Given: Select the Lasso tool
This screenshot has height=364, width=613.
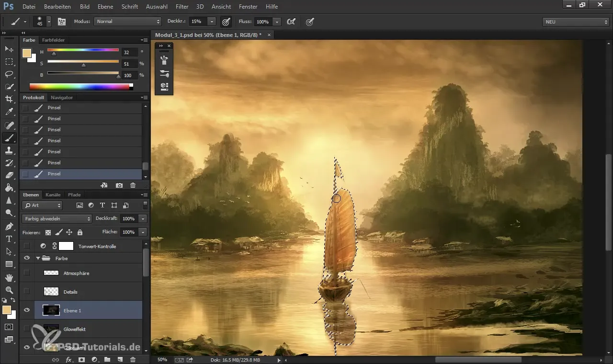Looking at the screenshot, I should coord(9,74).
